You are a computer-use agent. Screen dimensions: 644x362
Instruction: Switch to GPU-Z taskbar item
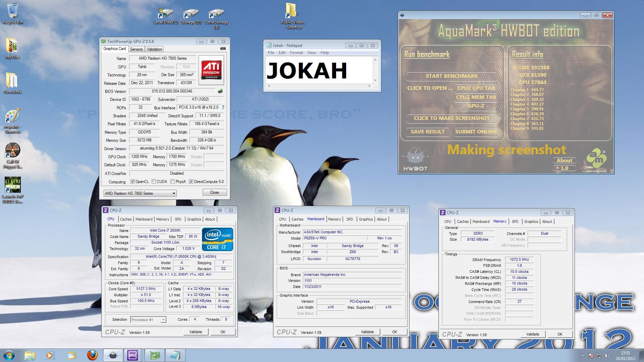pyautogui.click(x=155, y=355)
